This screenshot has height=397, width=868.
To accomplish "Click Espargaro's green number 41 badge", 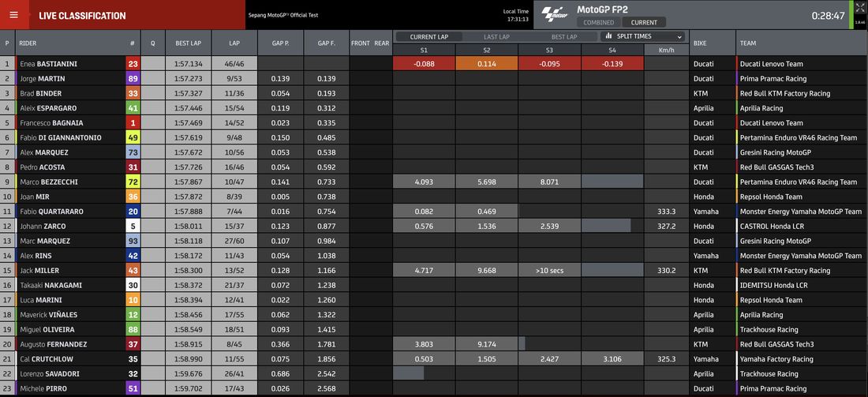I will click(133, 108).
